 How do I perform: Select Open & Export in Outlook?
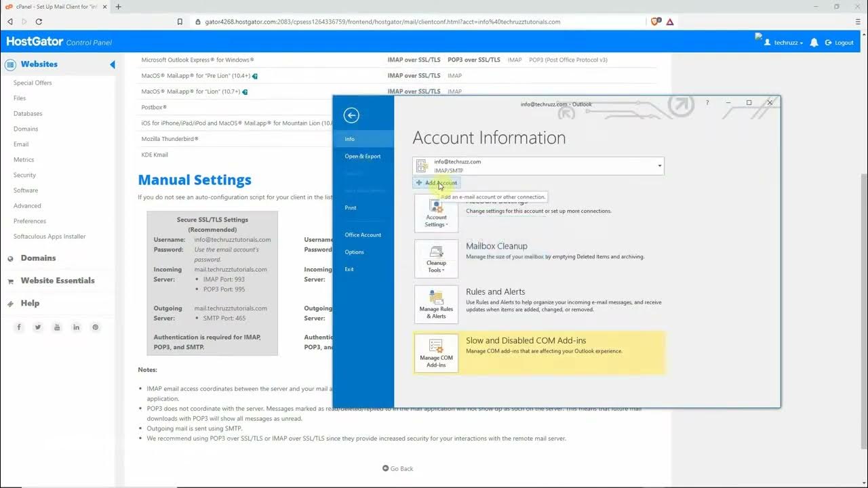[x=363, y=156]
